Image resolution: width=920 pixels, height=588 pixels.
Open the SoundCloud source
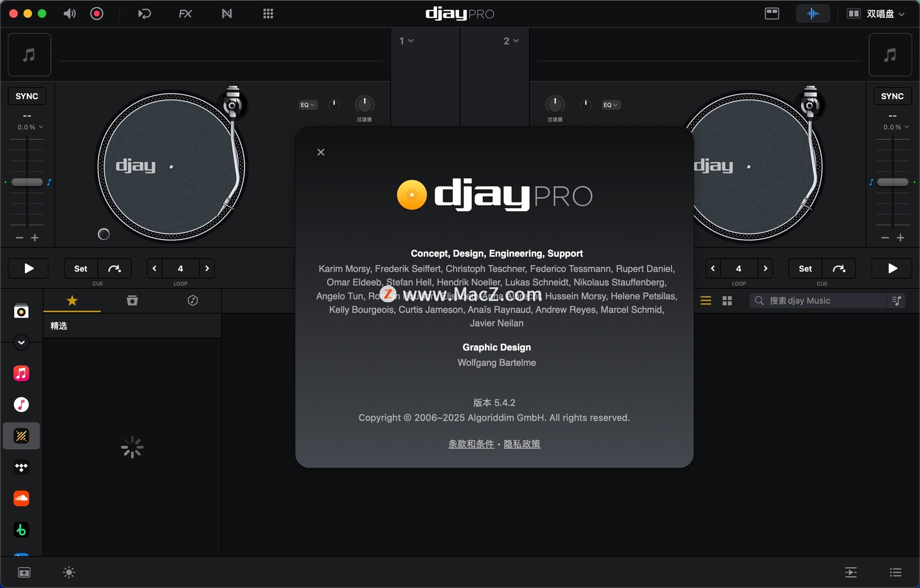coord(21,498)
